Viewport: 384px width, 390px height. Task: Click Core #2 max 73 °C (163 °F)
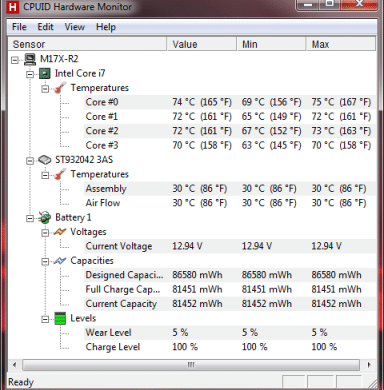click(x=341, y=131)
